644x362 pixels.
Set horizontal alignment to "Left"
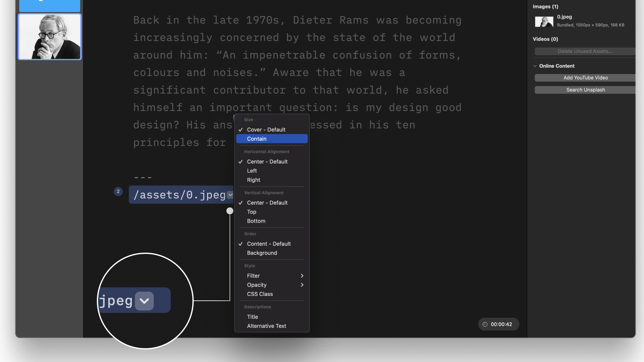click(251, 171)
